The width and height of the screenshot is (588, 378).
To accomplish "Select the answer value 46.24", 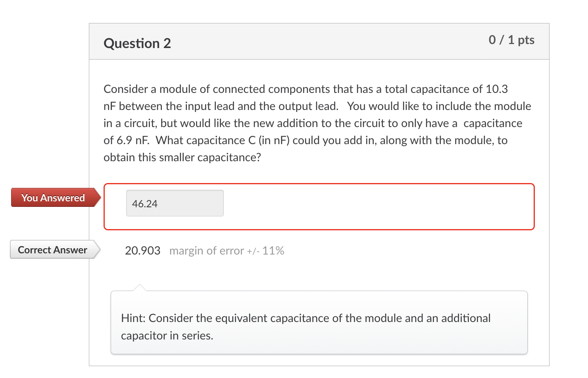I will [x=145, y=203].
